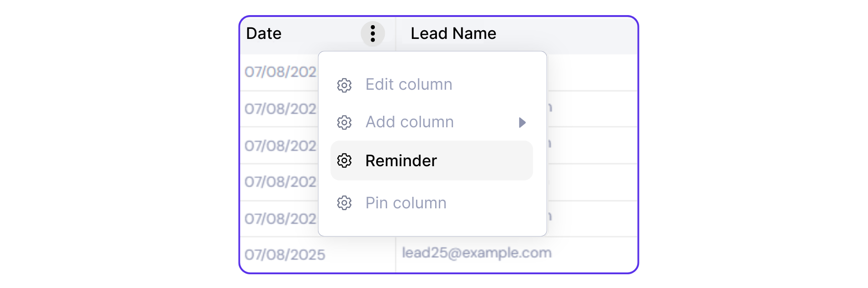Select the 07/08/2025 date in last row
868x288 pixels.
coord(285,255)
